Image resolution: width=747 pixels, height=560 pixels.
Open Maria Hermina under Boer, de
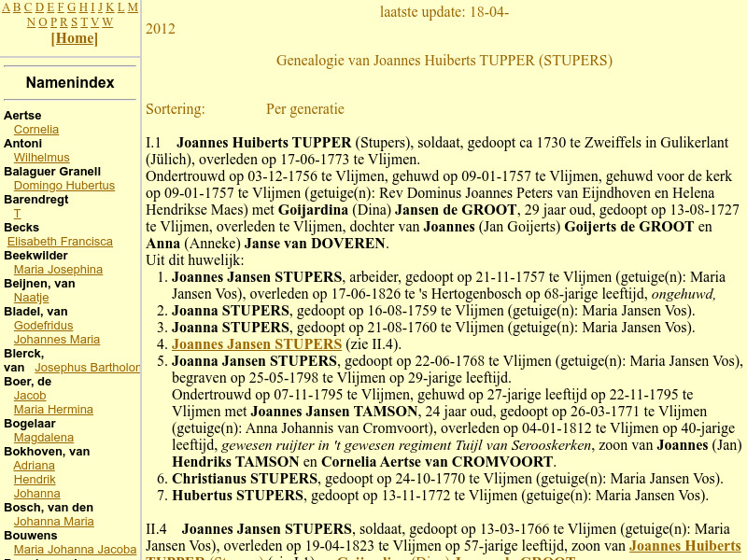coord(53,409)
